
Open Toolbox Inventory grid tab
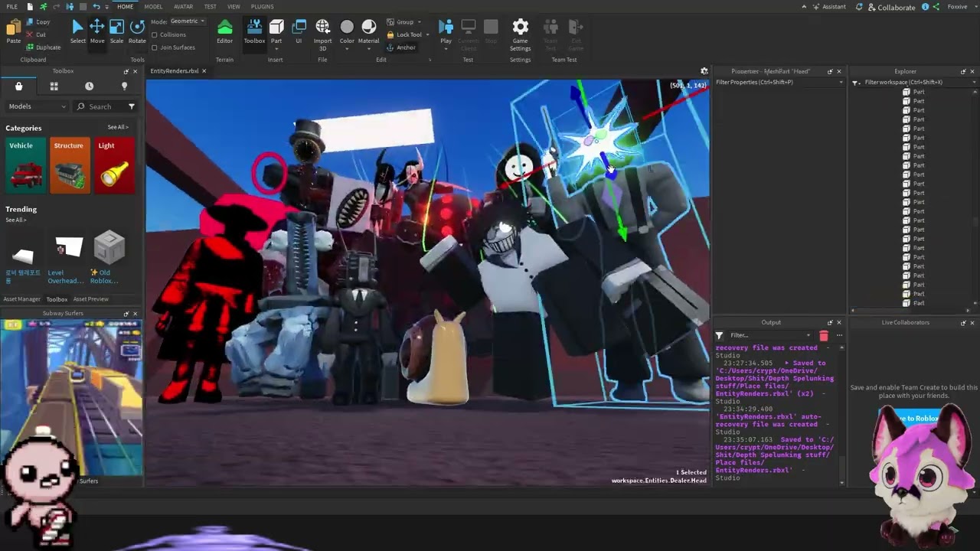click(x=54, y=86)
